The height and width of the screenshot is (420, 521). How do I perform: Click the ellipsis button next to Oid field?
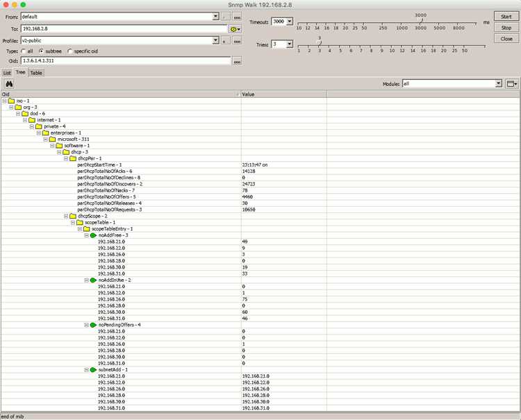pyautogui.click(x=237, y=61)
